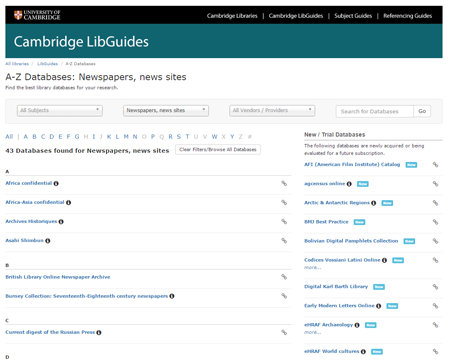Open share link icon for Africa confidential
Image resolution: width=450 pixels, height=360 pixels.
pyautogui.click(x=284, y=183)
